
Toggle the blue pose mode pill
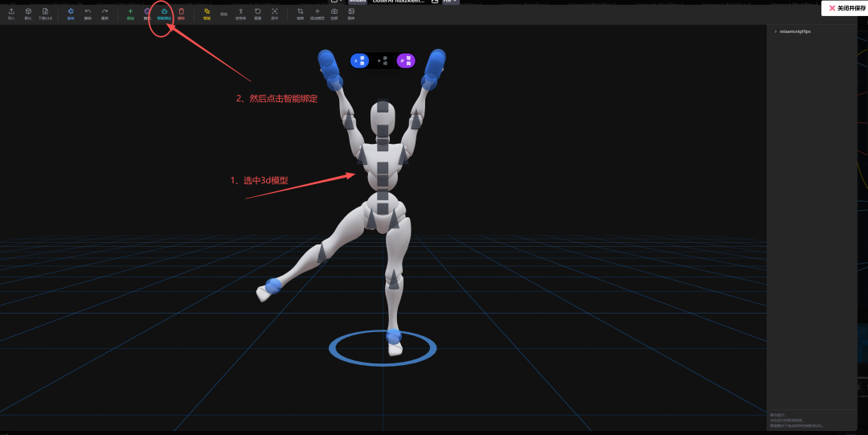tap(358, 61)
